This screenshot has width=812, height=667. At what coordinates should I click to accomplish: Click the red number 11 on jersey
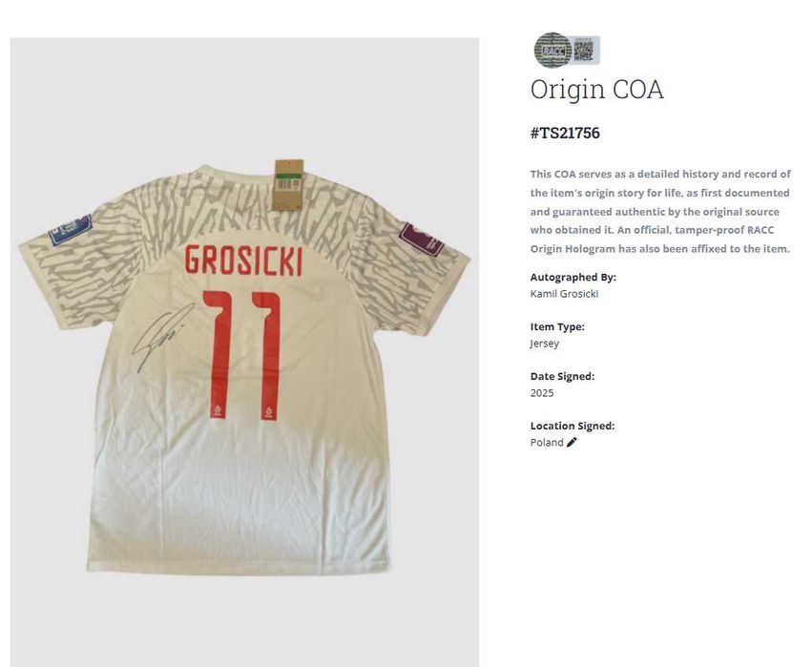[241, 355]
